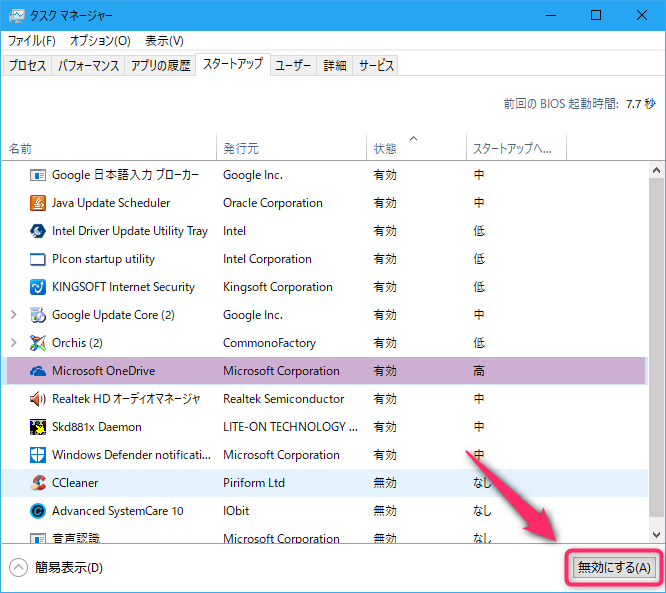
Task: Click publisher Realtek Semiconductor
Action: coord(284,399)
